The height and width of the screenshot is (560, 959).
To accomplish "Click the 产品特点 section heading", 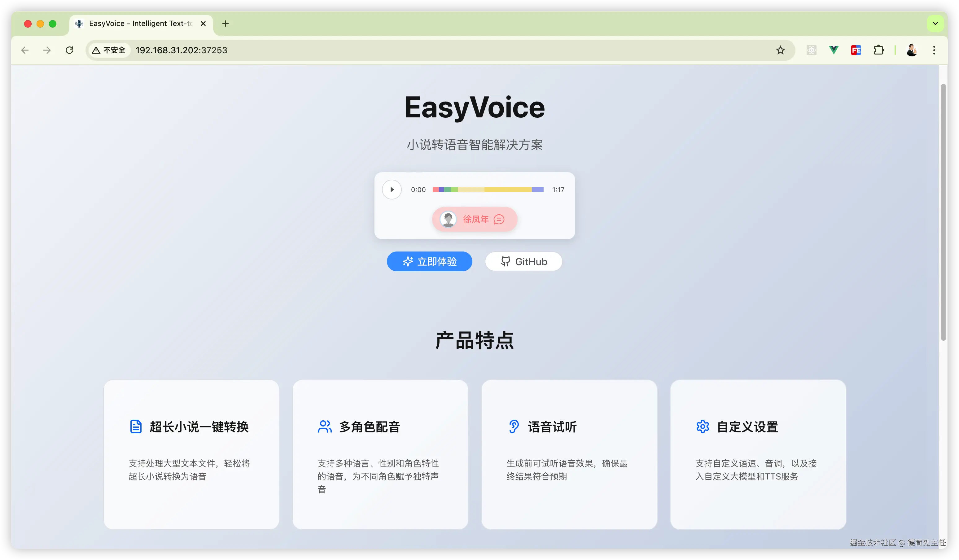I will point(475,340).
